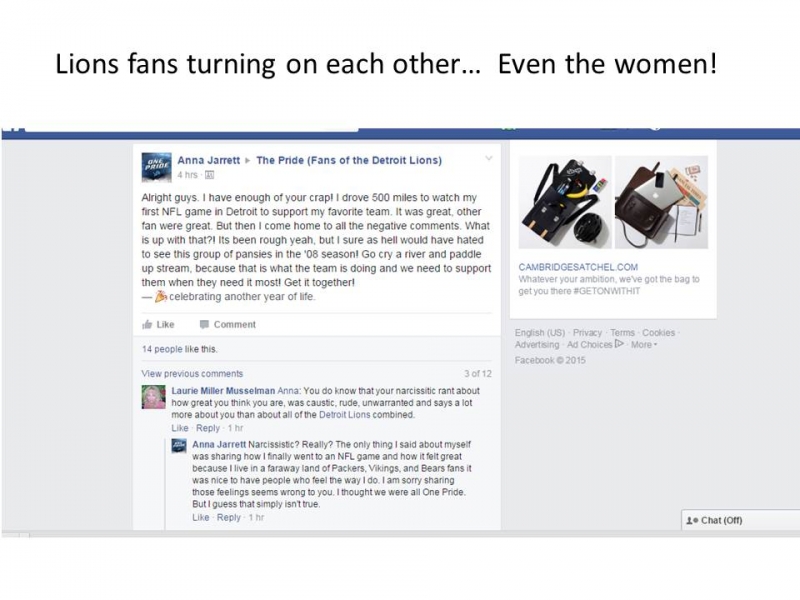Click the Comment speech bubble icon

pos(204,324)
